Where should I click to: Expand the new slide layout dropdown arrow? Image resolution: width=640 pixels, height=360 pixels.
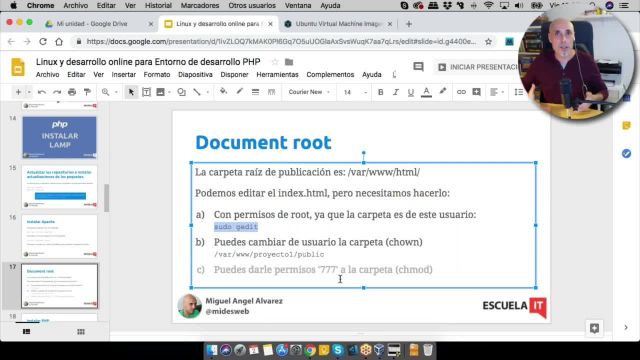(29, 92)
